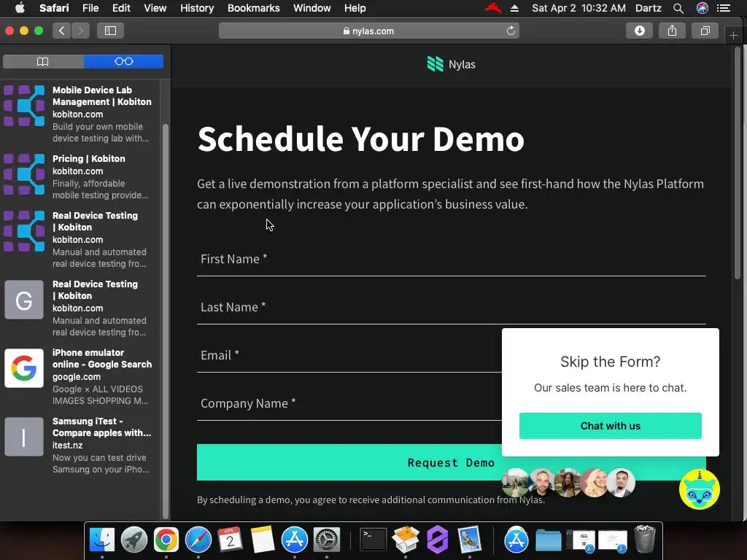Switch sidebar to Bookmarks tab
This screenshot has width=747, height=560.
click(43, 61)
